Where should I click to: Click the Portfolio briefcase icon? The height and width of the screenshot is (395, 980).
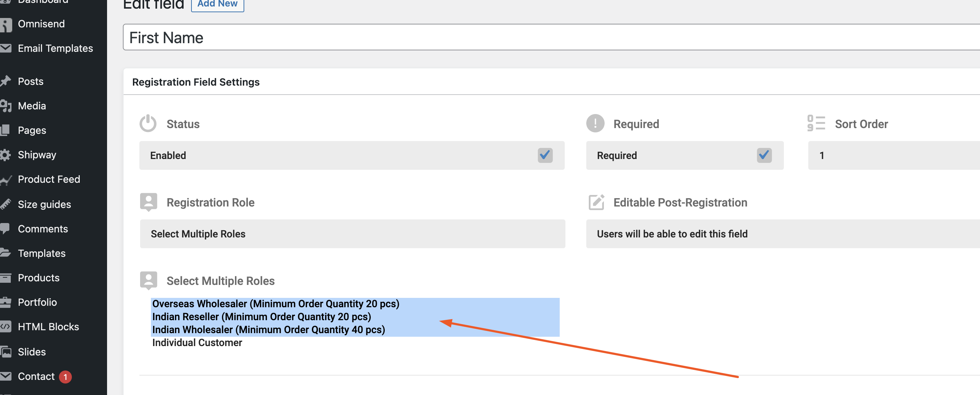pos(5,302)
